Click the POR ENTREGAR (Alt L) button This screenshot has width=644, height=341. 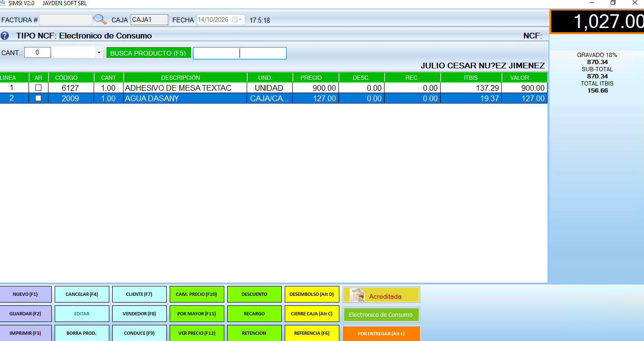click(x=381, y=333)
